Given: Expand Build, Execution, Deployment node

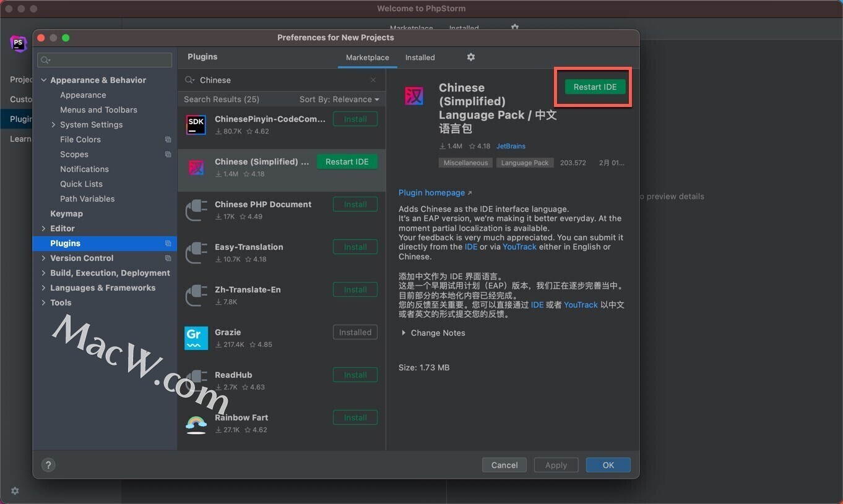Looking at the screenshot, I should click(x=43, y=273).
